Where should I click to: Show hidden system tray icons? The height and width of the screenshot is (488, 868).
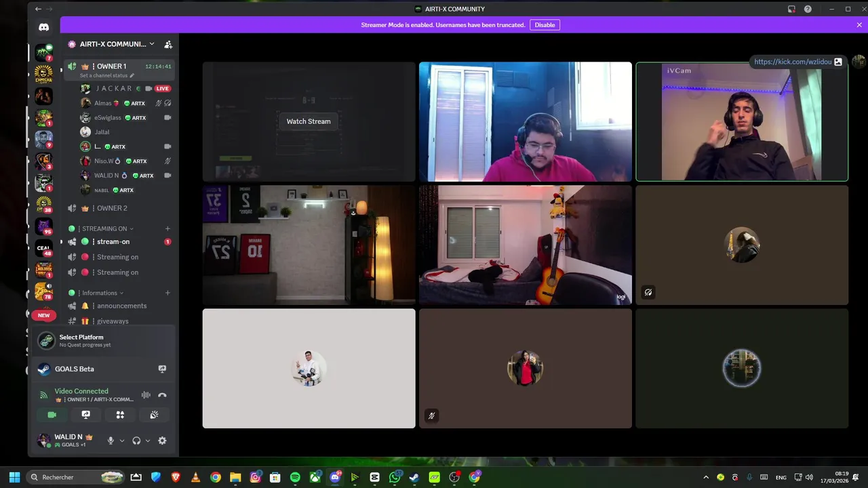point(706,477)
